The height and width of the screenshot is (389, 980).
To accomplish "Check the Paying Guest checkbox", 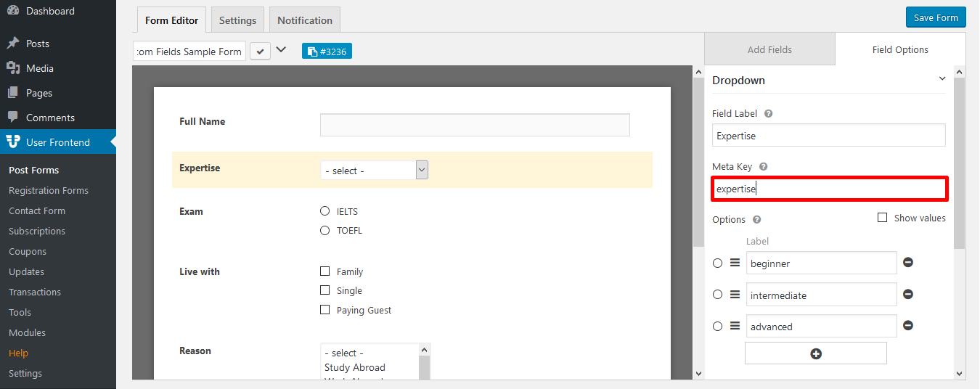I will [x=324, y=310].
